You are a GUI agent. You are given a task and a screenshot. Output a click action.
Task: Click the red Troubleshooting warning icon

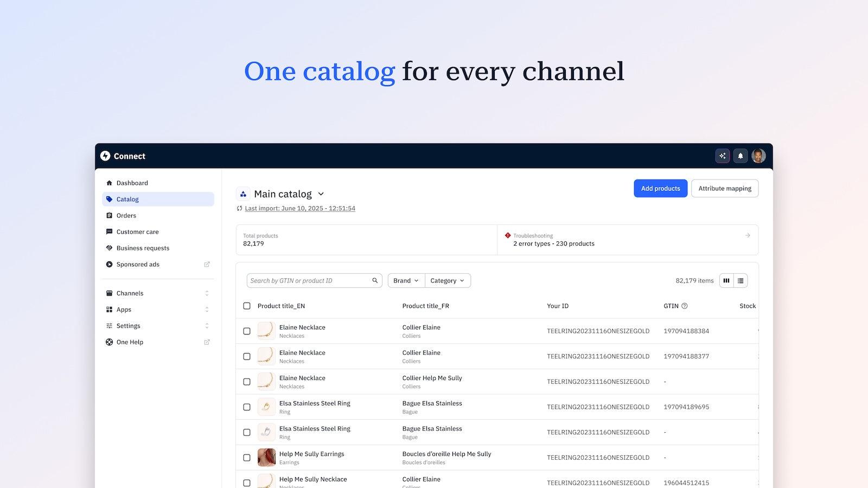pos(508,235)
